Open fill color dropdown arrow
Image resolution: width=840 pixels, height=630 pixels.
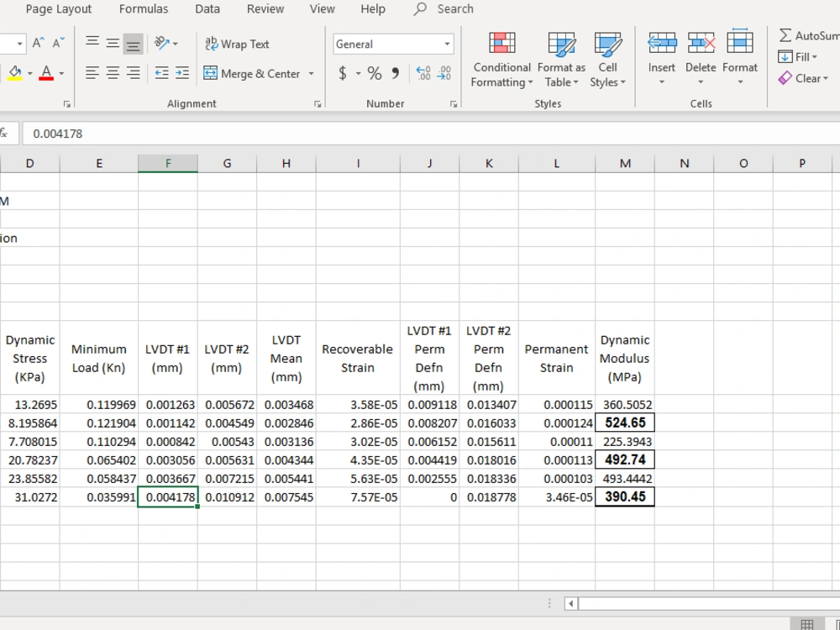click(29, 73)
